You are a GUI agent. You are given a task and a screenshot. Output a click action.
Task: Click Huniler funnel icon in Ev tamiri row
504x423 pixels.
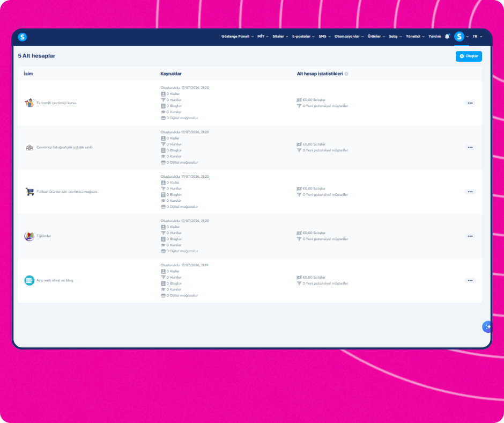(x=163, y=100)
